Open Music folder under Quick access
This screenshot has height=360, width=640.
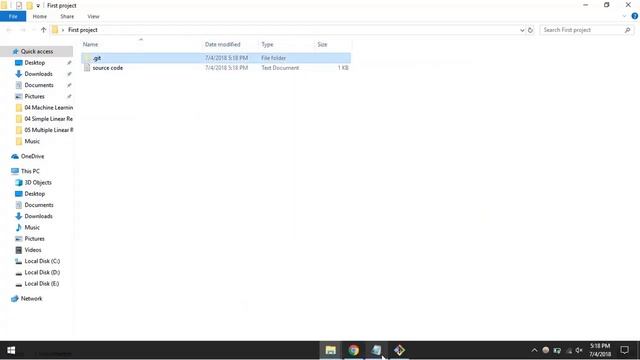tap(32, 141)
